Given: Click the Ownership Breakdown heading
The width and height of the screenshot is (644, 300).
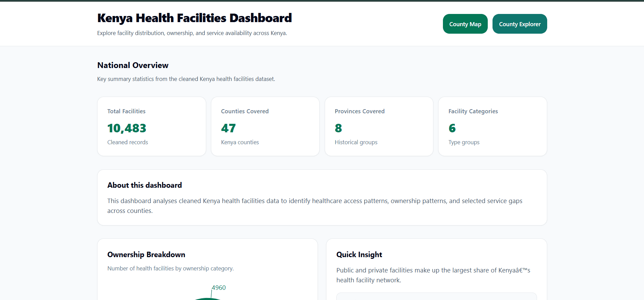Looking at the screenshot, I should click(x=146, y=255).
